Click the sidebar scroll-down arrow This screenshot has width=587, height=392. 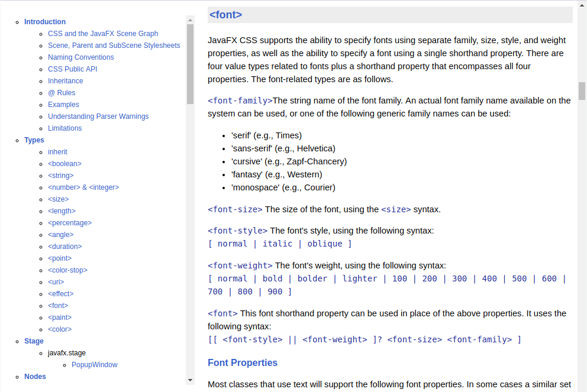click(189, 380)
